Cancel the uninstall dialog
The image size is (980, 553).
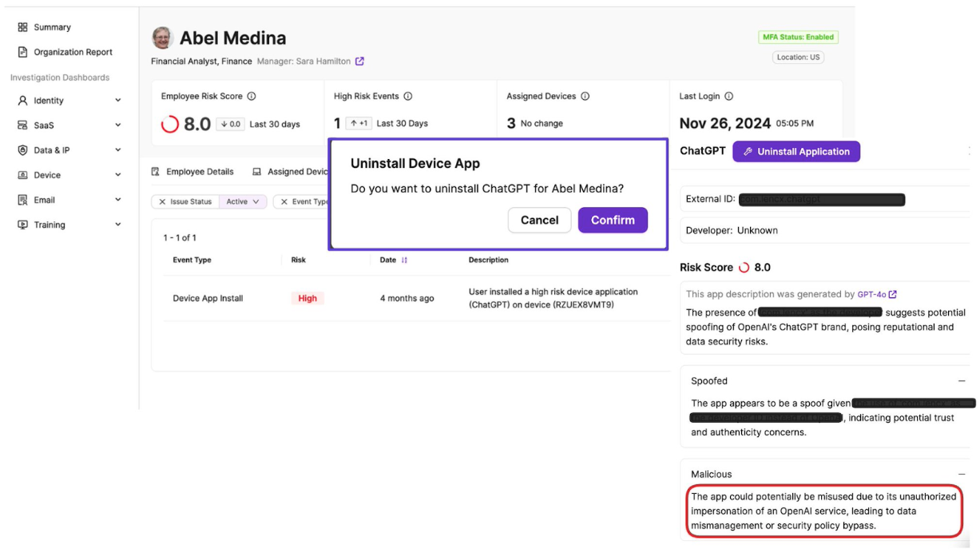point(539,221)
